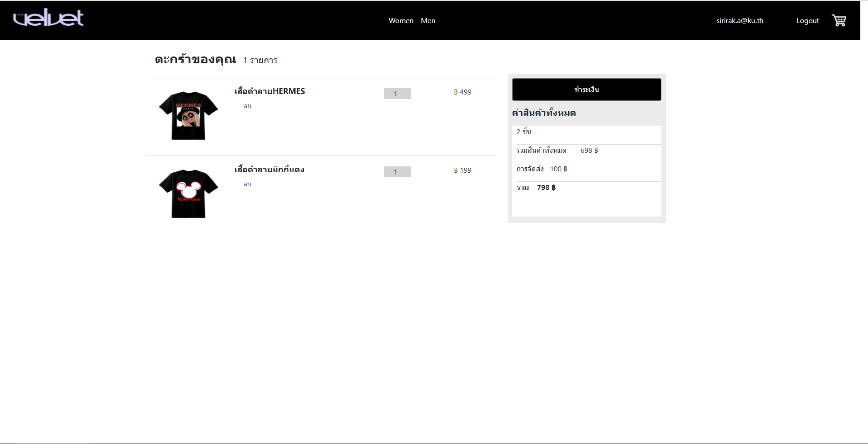Open the product page for เสื้อดำลายHERMES
Image resolution: width=868 pixels, height=444 pixels.
point(269,91)
